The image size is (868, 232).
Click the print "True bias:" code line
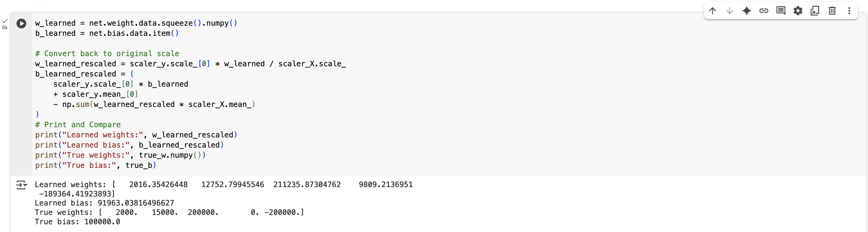(96, 165)
